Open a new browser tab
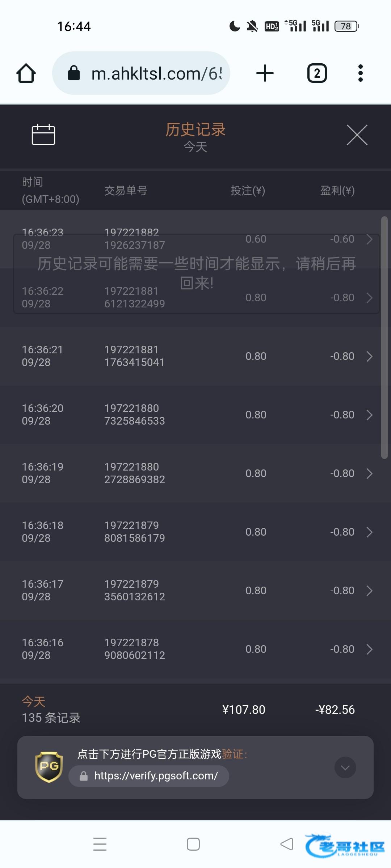Viewport: 391px width, 868px height. tap(265, 73)
